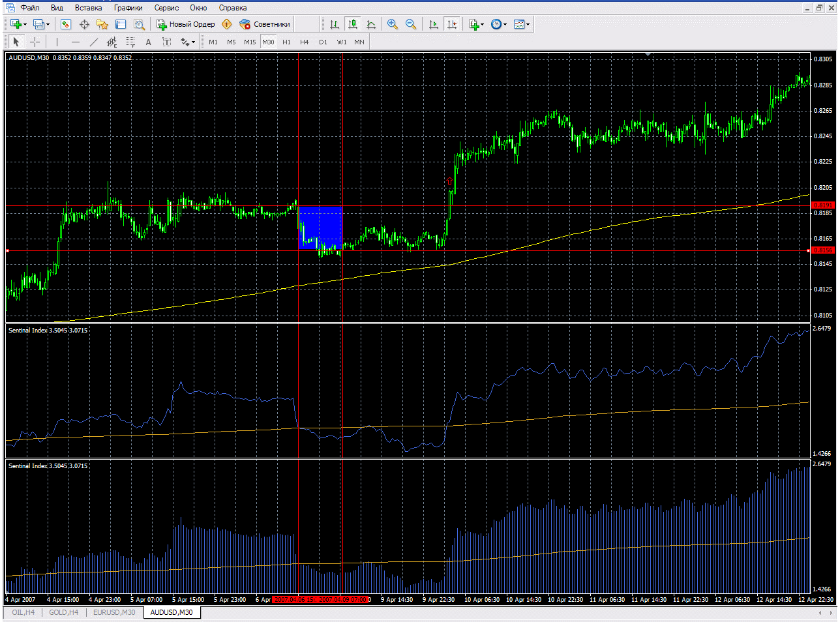This screenshot has height=622, width=840.
Task: Click the Новый Ордер button
Action: [186, 24]
